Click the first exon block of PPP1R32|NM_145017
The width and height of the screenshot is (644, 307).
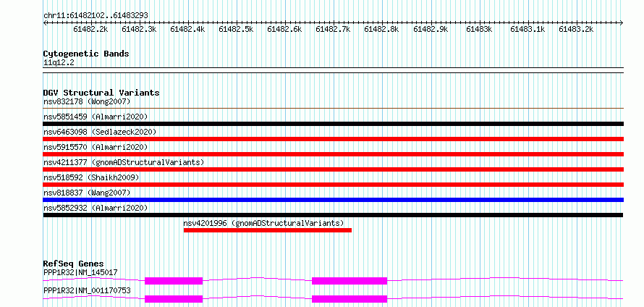tap(174, 281)
